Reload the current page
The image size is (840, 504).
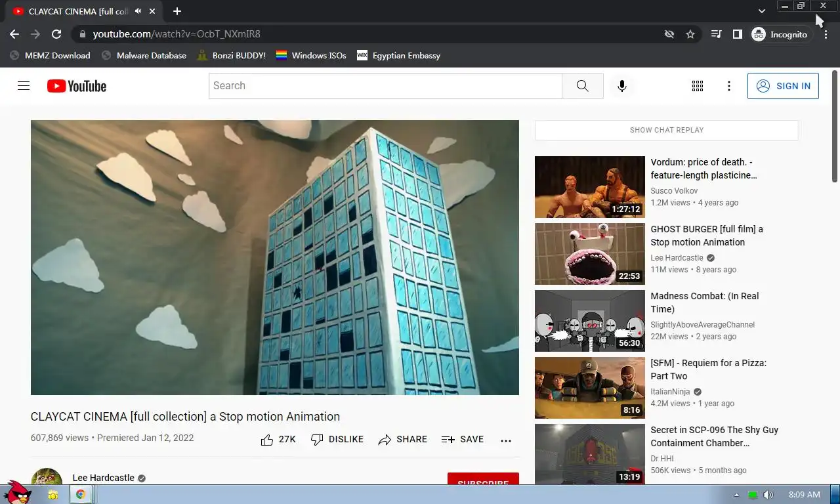click(56, 34)
